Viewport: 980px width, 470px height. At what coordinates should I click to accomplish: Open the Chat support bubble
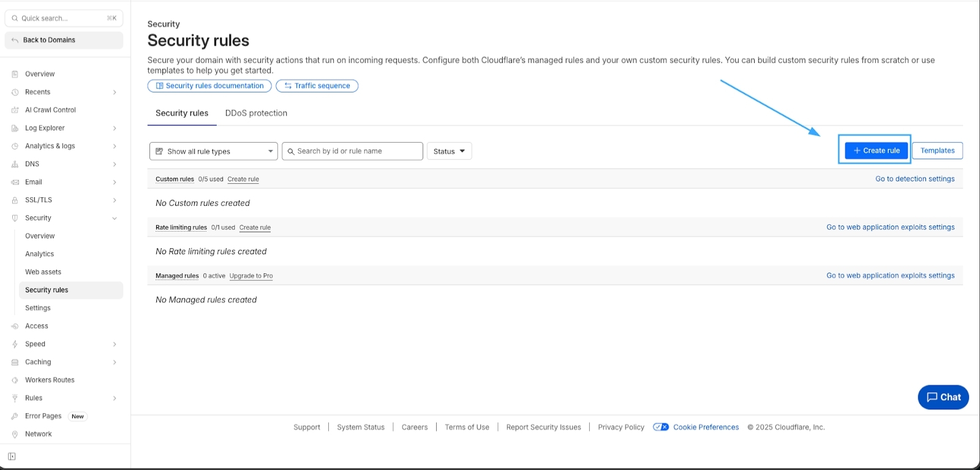click(943, 397)
